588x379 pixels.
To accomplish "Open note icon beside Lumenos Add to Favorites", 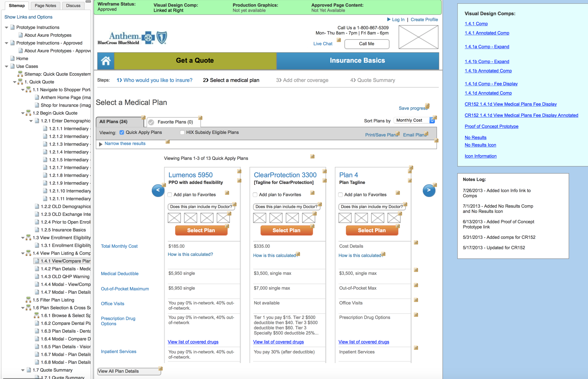I will [227, 193].
